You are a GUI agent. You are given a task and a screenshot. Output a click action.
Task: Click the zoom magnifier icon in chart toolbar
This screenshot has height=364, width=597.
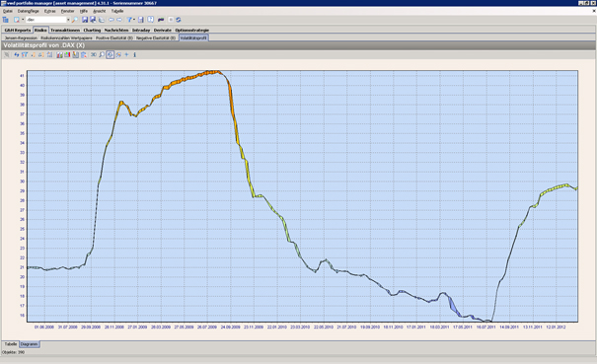(102, 55)
